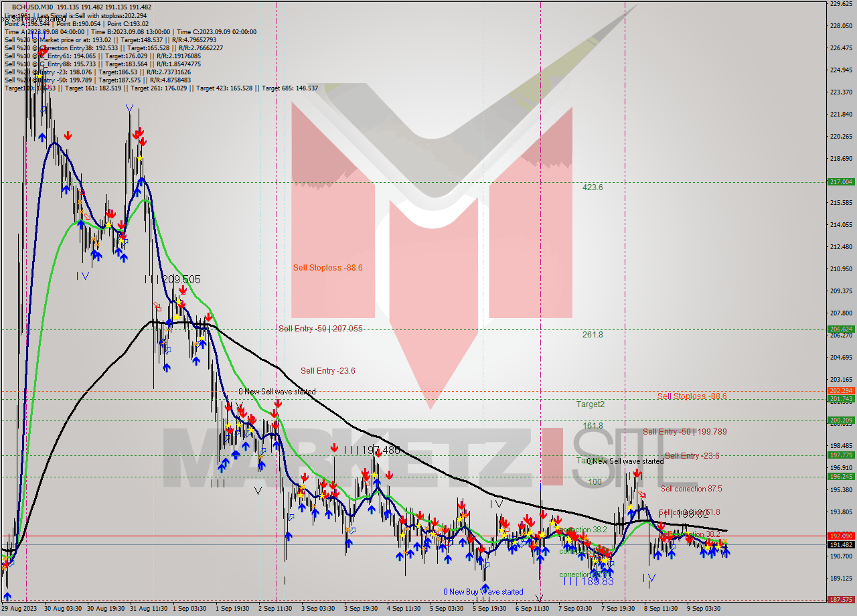The image size is (857, 616).
Task: Click the green 201.743 price tag
Action: 841,399
